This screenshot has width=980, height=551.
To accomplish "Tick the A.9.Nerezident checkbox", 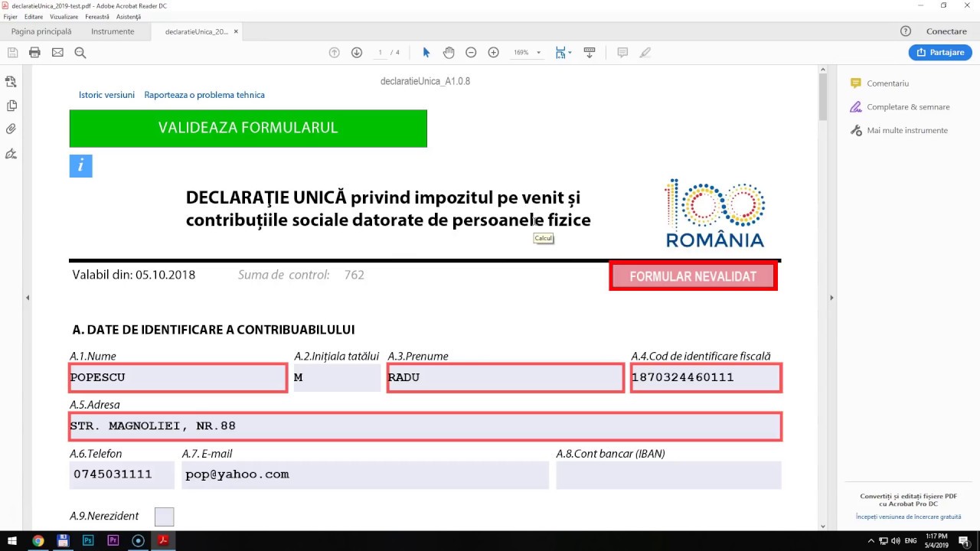I will coord(164,517).
